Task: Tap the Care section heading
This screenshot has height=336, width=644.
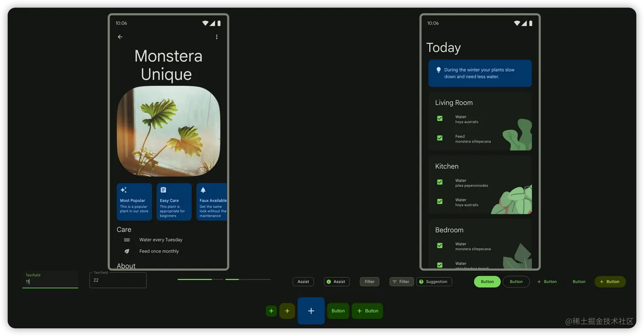Action: tap(124, 230)
